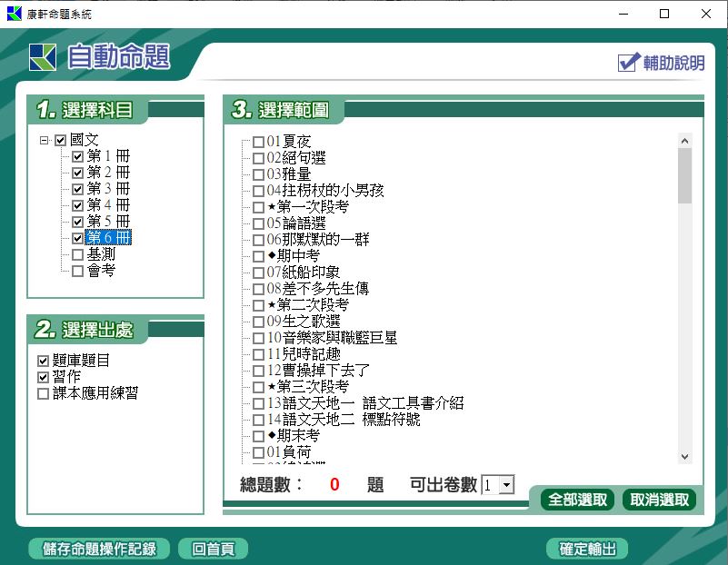Click the scroll down arrow in range list
728x565 pixels.
[x=685, y=457]
